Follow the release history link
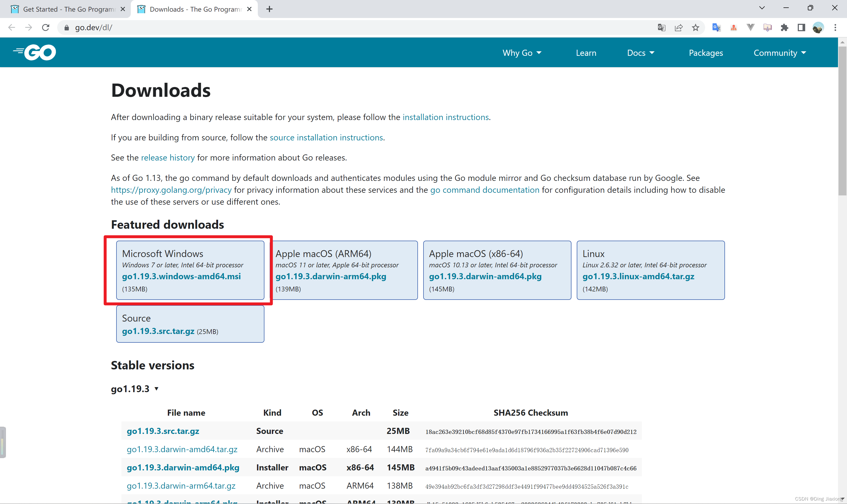Viewport: 847px width, 504px height. tap(168, 158)
